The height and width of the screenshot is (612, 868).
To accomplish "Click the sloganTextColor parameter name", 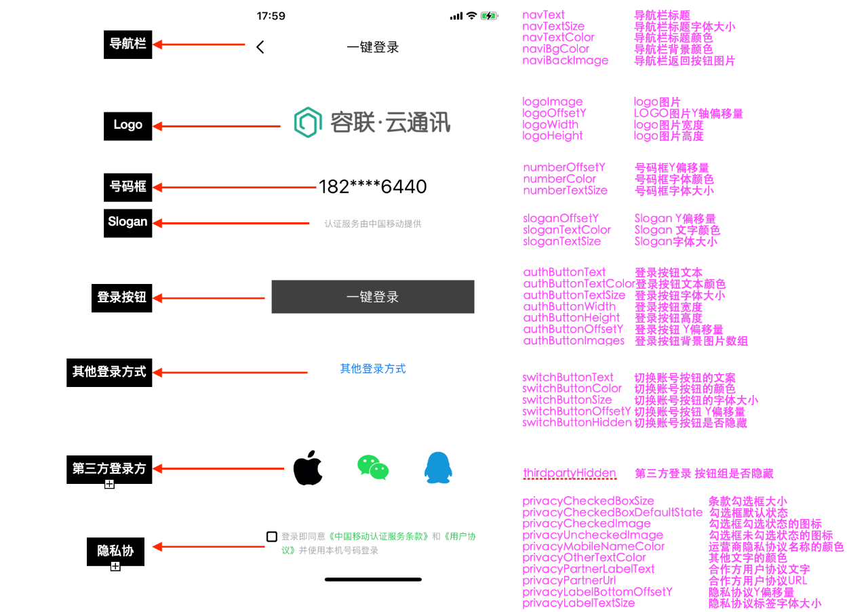I will (x=567, y=230).
